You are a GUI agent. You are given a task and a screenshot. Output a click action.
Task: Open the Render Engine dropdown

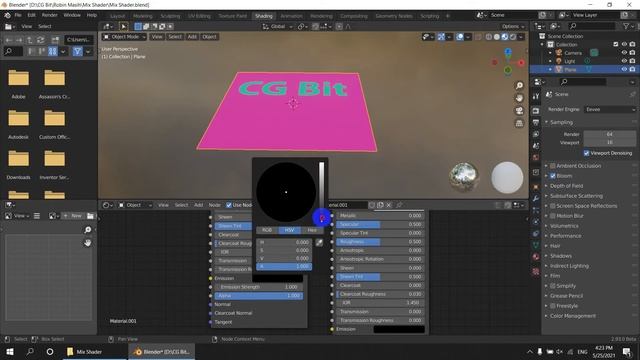(610, 109)
